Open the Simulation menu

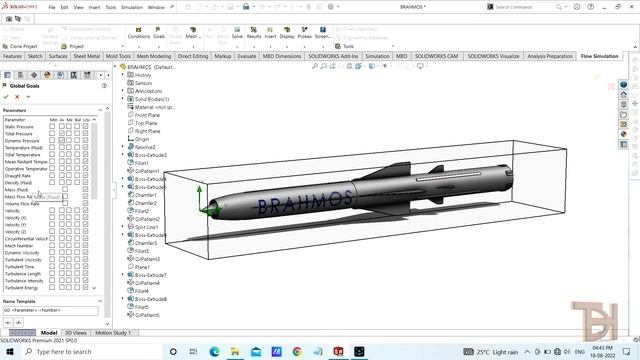132,7
